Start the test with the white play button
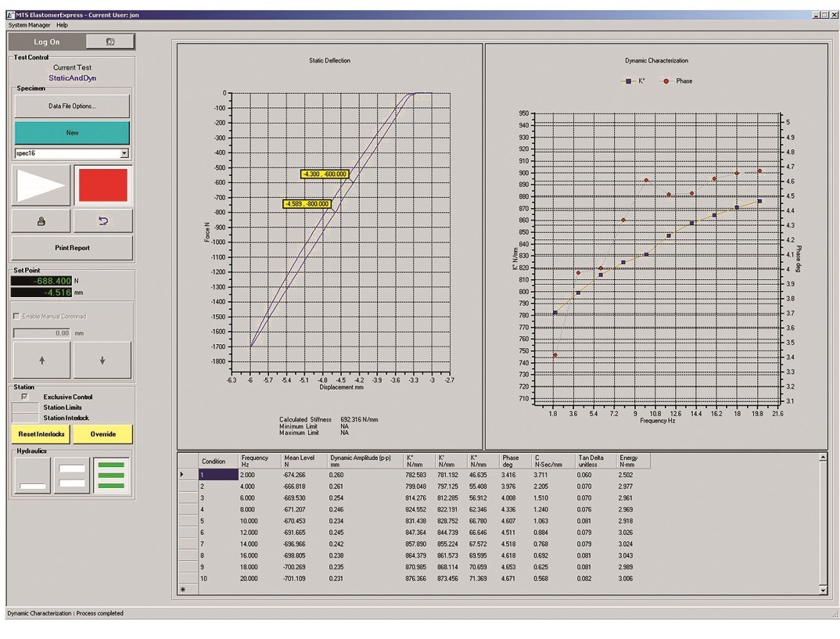840x639 pixels. (x=41, y=186)
